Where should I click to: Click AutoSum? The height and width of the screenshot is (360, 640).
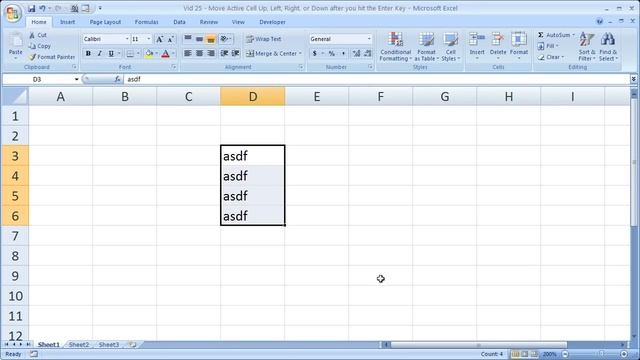(555, 35)
